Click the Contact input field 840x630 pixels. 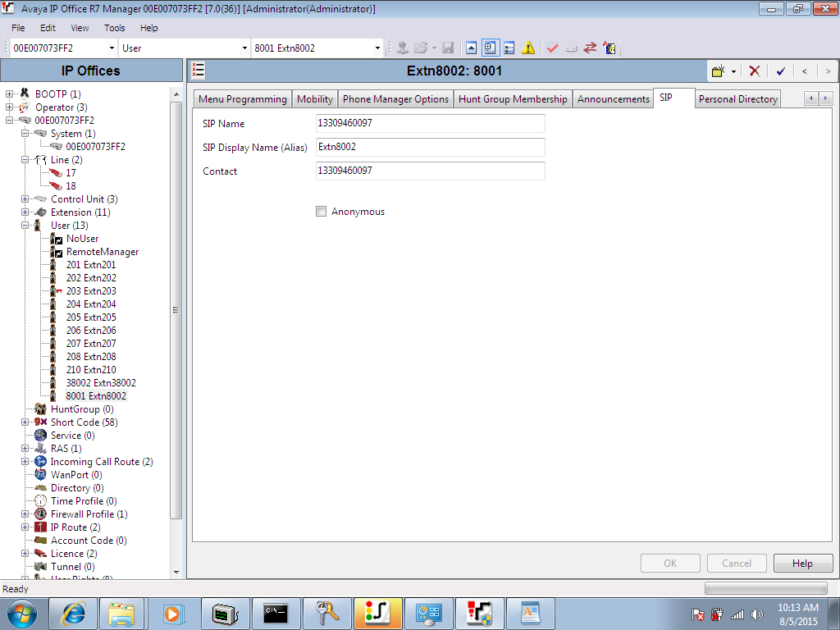tap(430, 171)
